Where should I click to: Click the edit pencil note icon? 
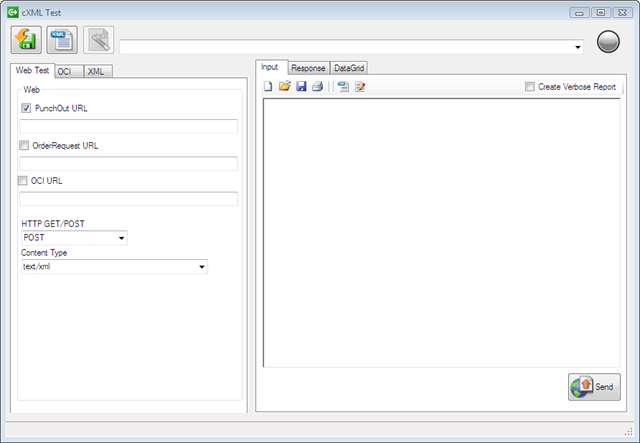point(360,87)
